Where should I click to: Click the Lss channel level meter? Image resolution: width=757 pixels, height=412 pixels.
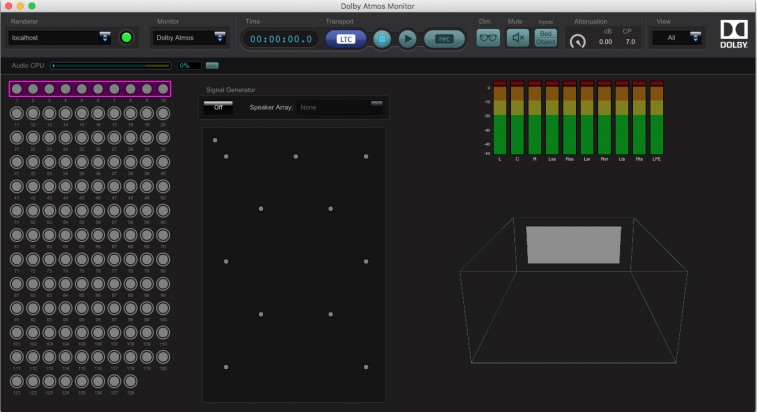(x=552, y=118)
